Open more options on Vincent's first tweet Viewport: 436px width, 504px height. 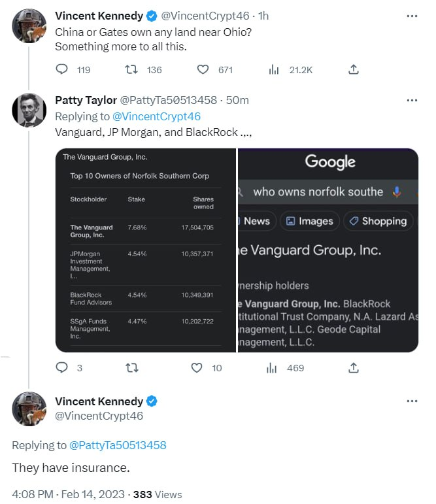(x=412, y=15)
